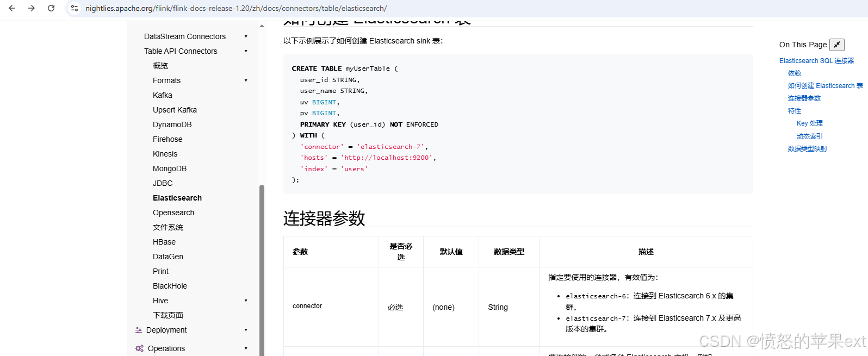Click CREATE TABLE myUserTable line
This screenshot has height=356, width=868.
coord(345,68)
